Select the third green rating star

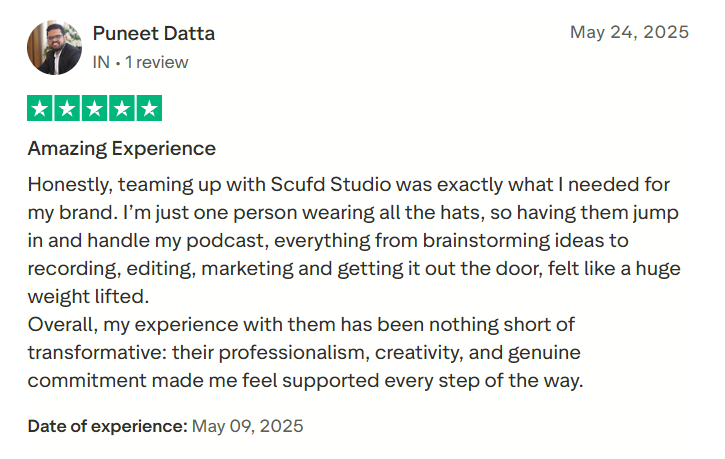(x=95, y=108)
